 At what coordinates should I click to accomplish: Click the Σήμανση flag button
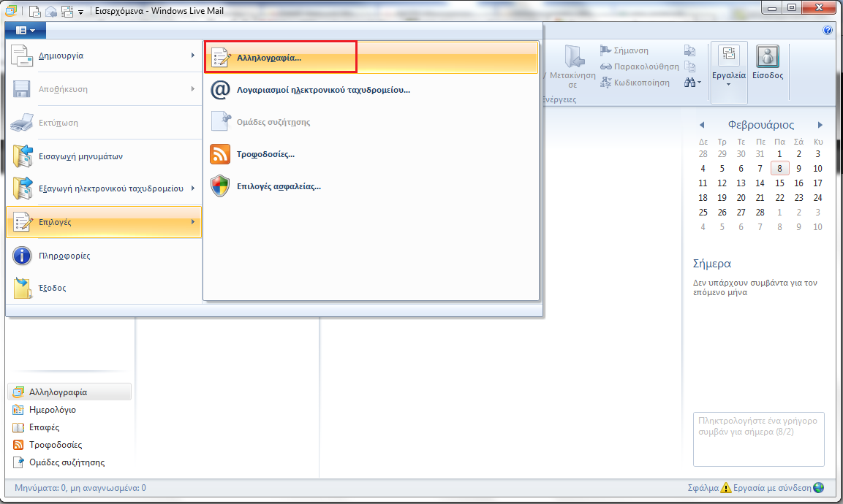624,50
